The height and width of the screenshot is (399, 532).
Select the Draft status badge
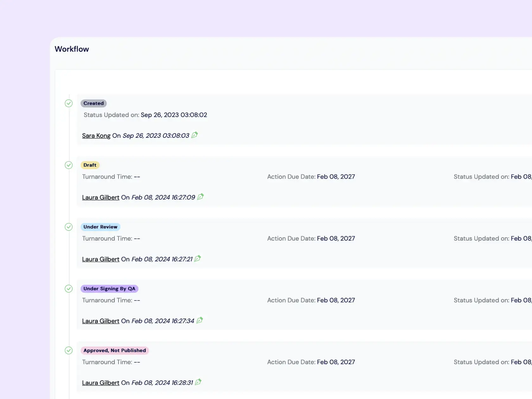tap(90, 165)
